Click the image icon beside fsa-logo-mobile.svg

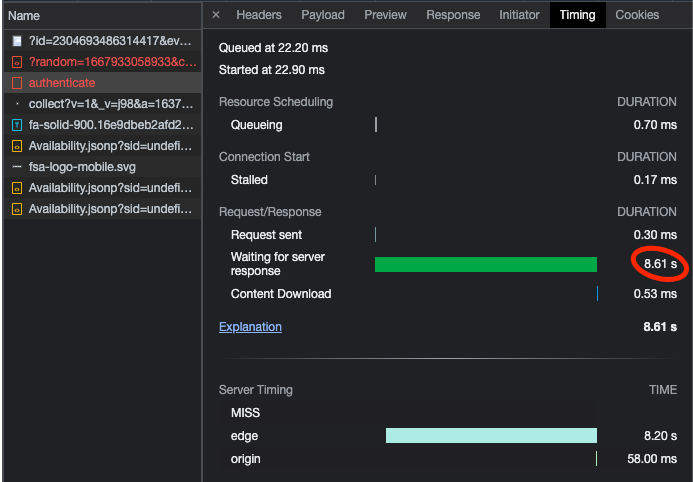(17, 167)
